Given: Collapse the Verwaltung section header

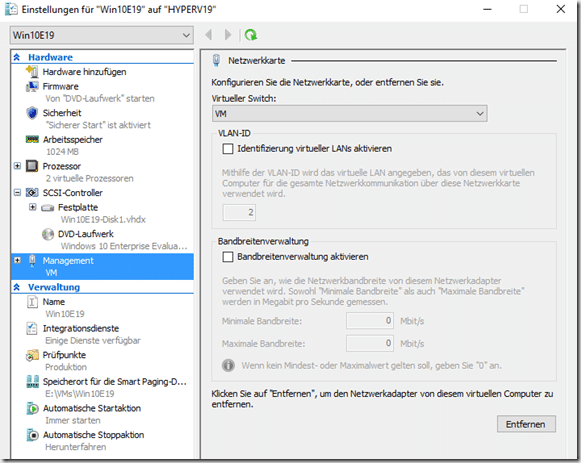Looking at the screenshot, I should coord(17,287).
